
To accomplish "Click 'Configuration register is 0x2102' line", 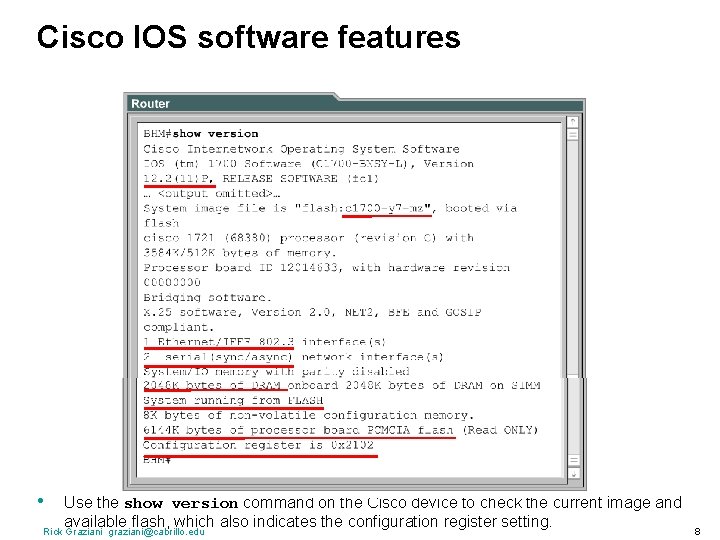I will pos(259,445).
